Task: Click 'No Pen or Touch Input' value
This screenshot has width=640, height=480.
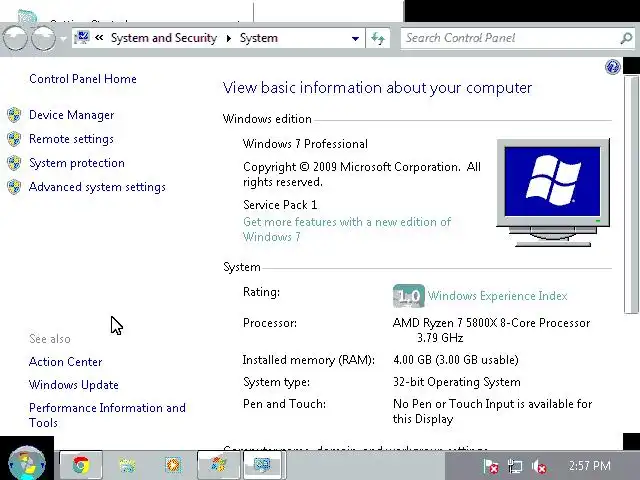Action: click(x=493, y=411)
